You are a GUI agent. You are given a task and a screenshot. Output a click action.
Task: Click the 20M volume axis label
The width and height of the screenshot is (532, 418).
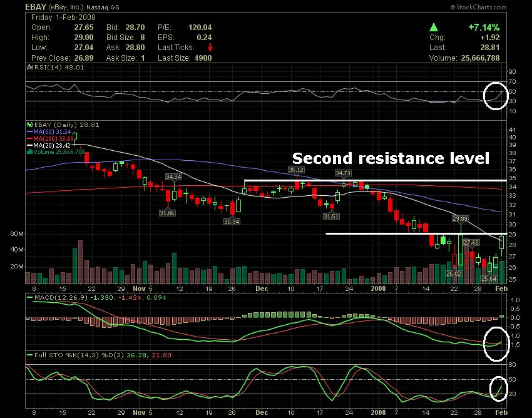pyautogui.click(x=17, y=267)
